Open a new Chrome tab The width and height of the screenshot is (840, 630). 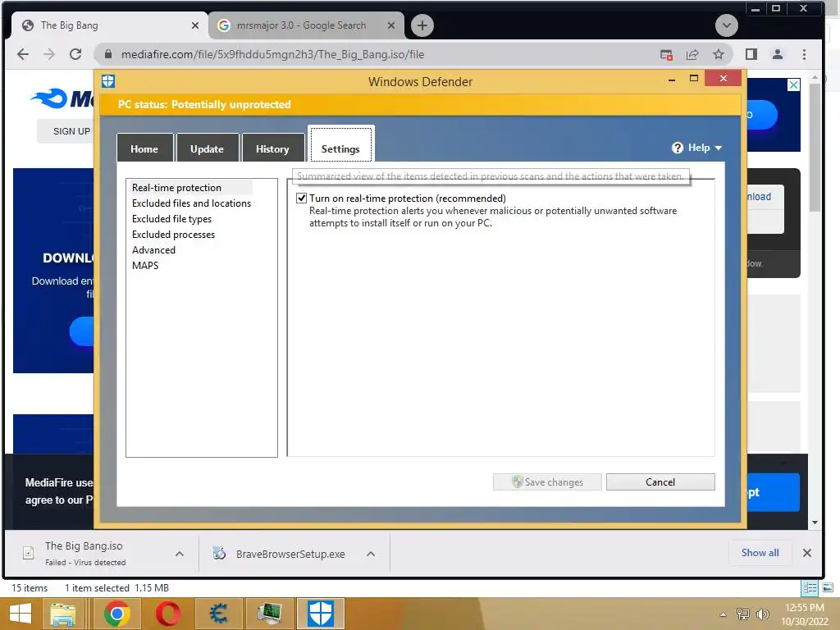[x=422, y=25]
